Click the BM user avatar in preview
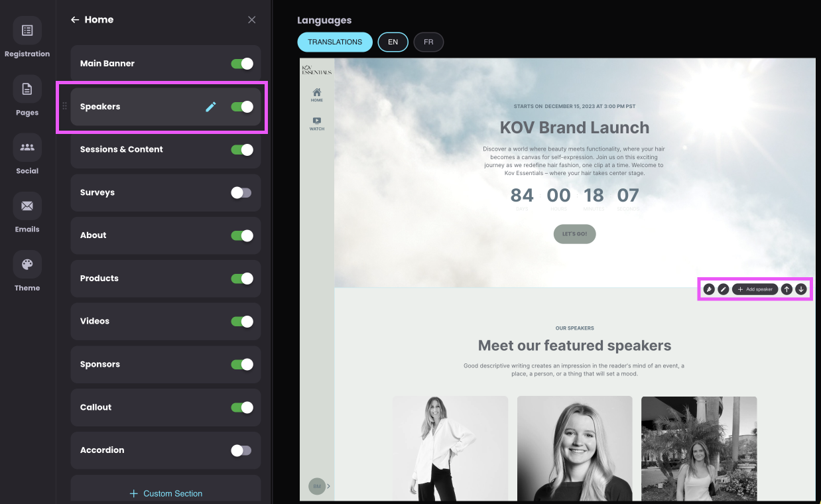 (317, 486)
